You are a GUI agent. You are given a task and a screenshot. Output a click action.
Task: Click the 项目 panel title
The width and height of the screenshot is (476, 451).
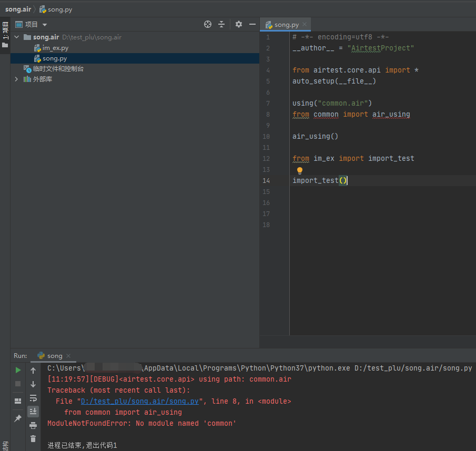click(x=31, y=25)
